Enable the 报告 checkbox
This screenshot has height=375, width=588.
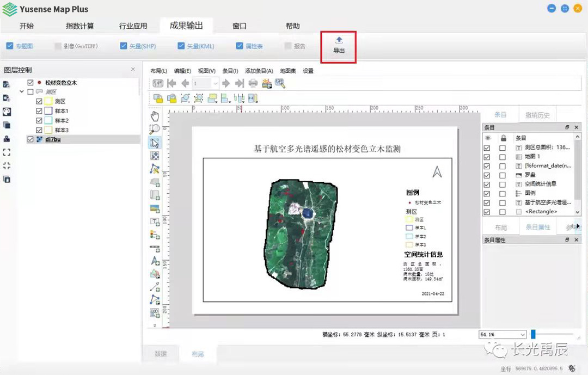point(288,46)
